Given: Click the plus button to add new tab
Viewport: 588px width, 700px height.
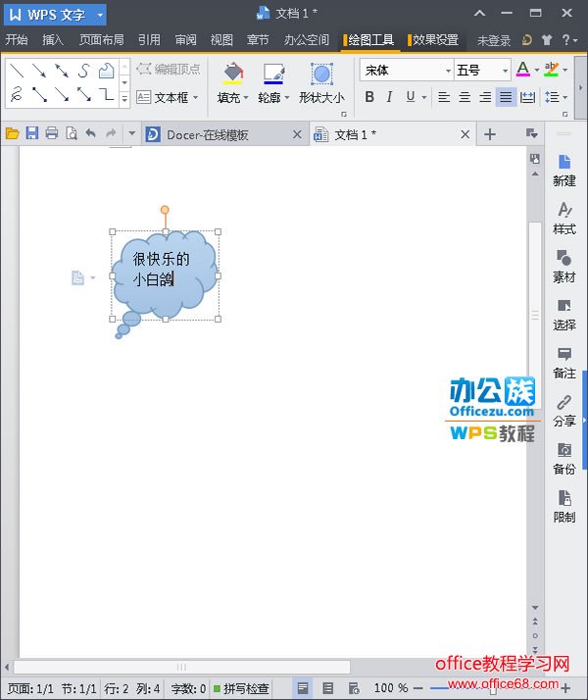Looking at the screenshot, I should [490, 134].
